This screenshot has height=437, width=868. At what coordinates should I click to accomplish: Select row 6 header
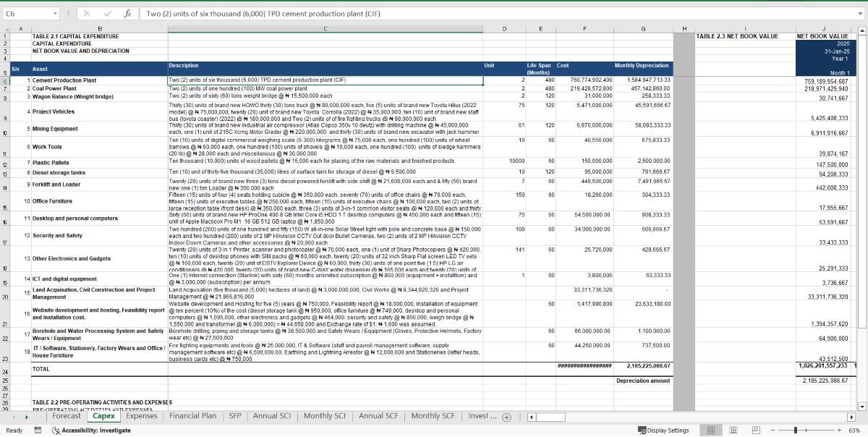pos(5,80)
